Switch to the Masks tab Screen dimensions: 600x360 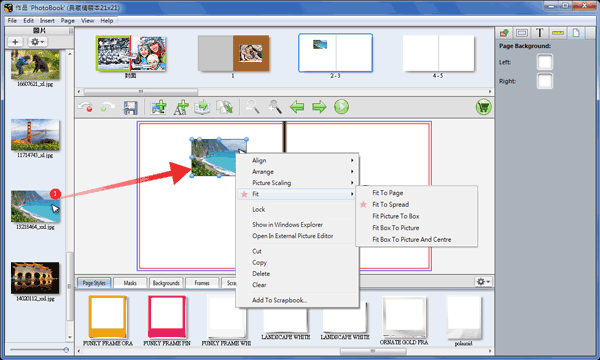pyautogui.click(x=130, y=283)
